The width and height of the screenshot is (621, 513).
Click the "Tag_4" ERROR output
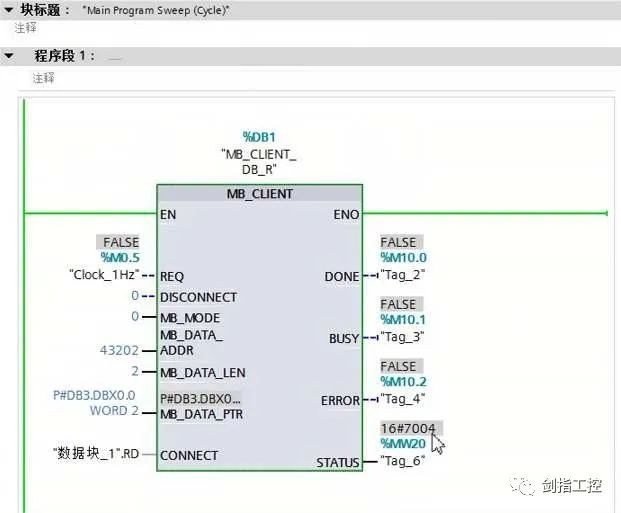(404, 399)
